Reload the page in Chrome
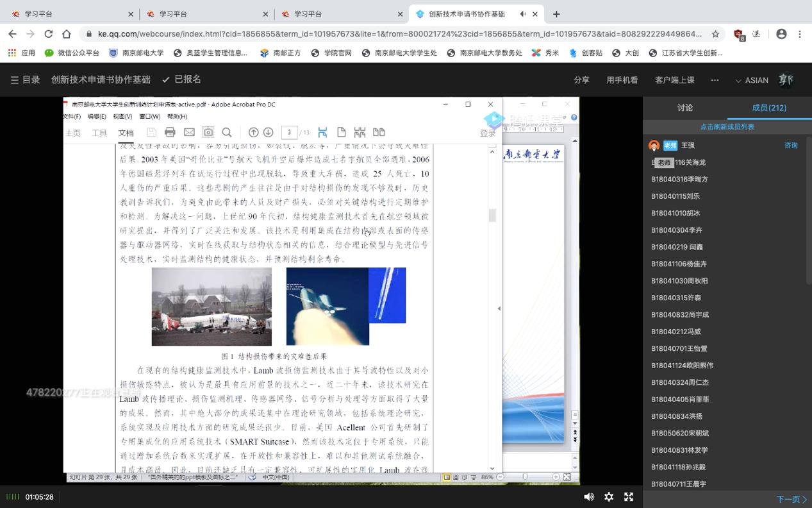Viewport: 812px width, 508px height. click(x=48, y=33)
